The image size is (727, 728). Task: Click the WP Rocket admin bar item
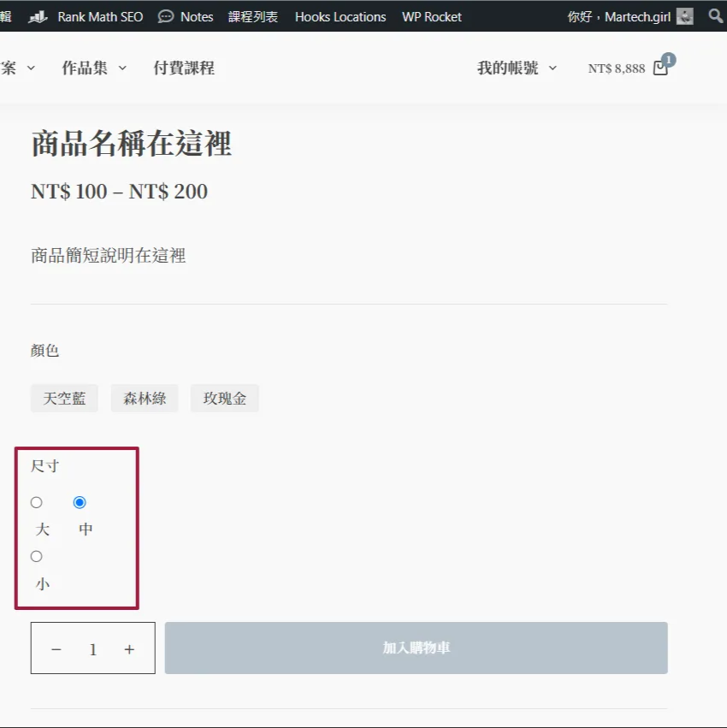pos(431,15)
